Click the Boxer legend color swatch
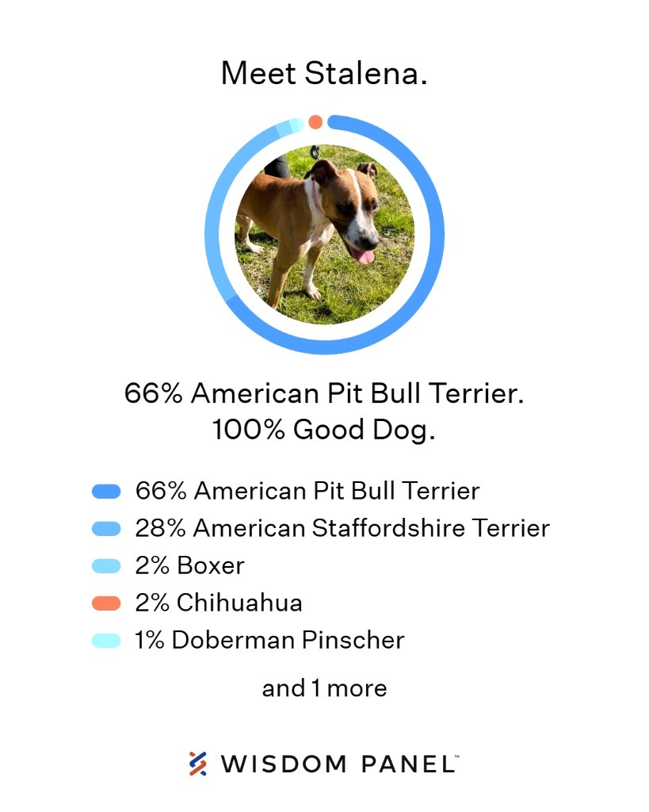This screenshot has width=649, height=812. tap(106, 566)
